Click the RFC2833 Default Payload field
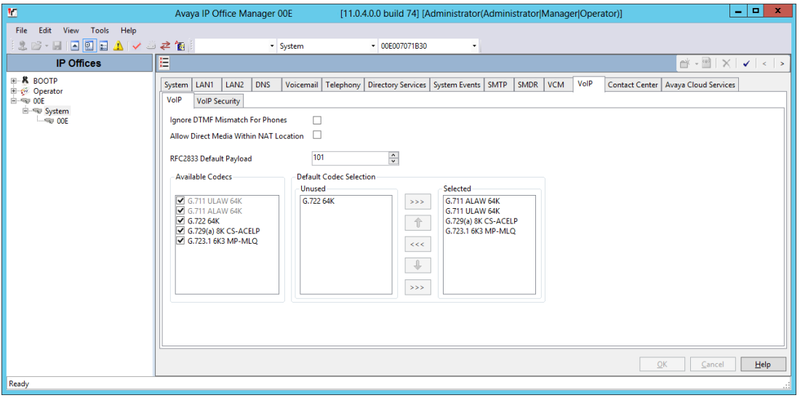Screen dimensions: 800x398 [x=350, y=158]
